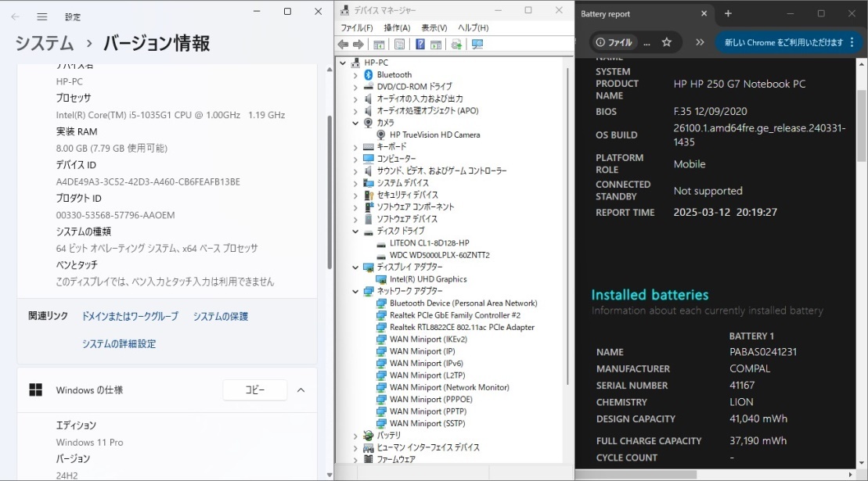Click the Chrome extensions overflow chevrons
Screen dimensions: 868x481
pyautogui.click(x=700, y=42)
